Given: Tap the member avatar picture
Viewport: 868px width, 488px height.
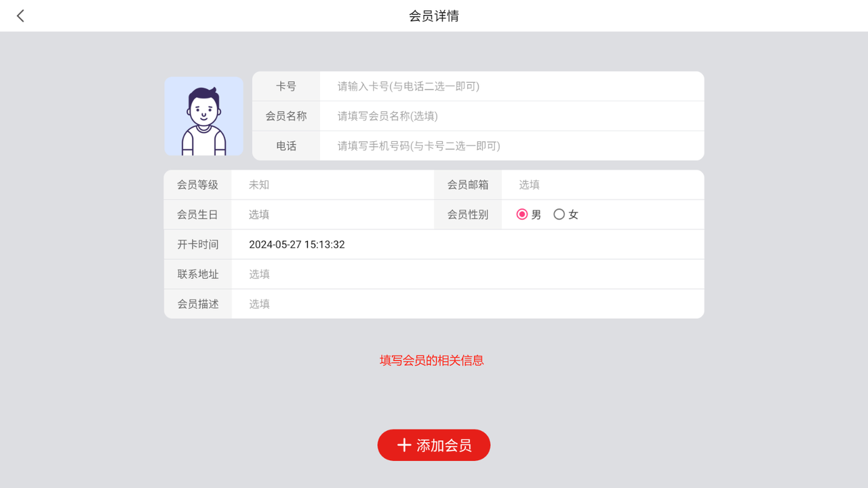Looking at the screenshot, I should [203, 116].
